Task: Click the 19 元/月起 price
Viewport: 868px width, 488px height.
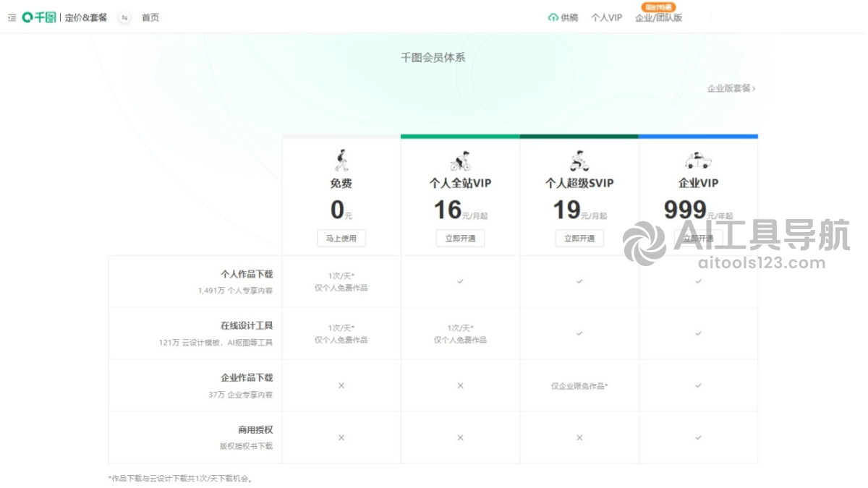Action: [580, 210]
